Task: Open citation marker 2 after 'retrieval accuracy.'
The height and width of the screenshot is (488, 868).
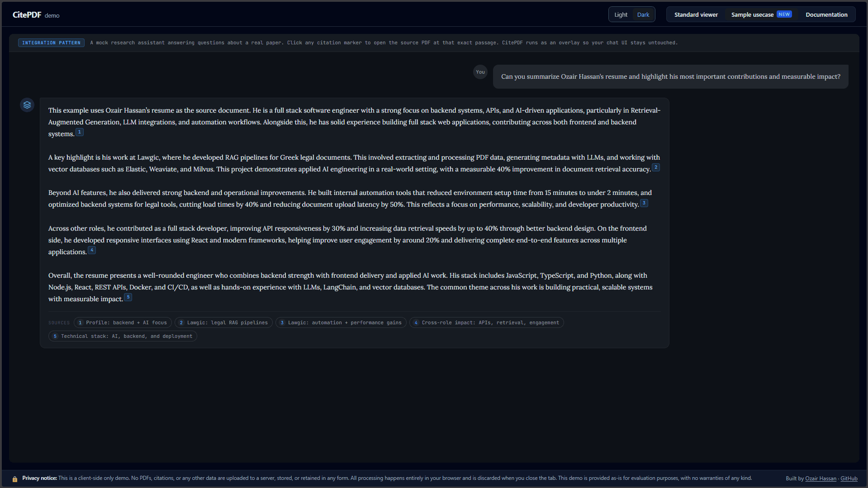Action: (x=655, y=167)
